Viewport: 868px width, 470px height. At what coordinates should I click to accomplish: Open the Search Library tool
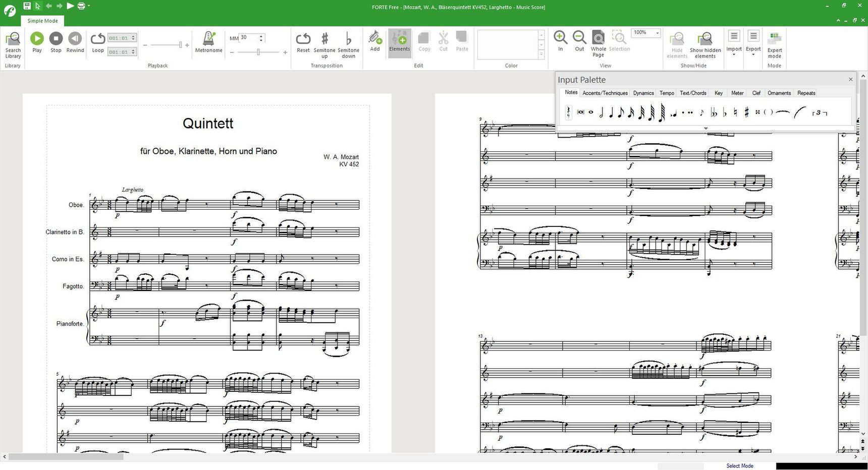[13, 45]
